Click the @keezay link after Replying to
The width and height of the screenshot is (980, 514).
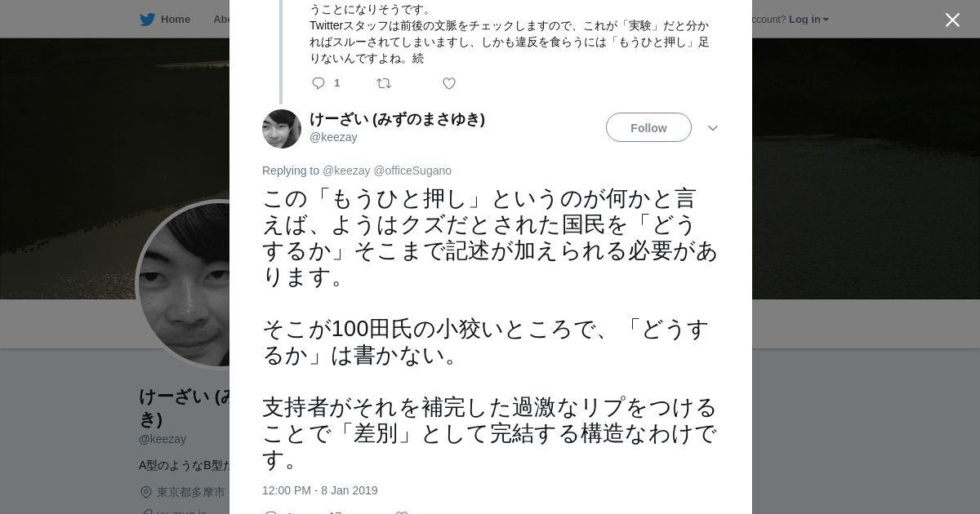click(x=346, y=171)
